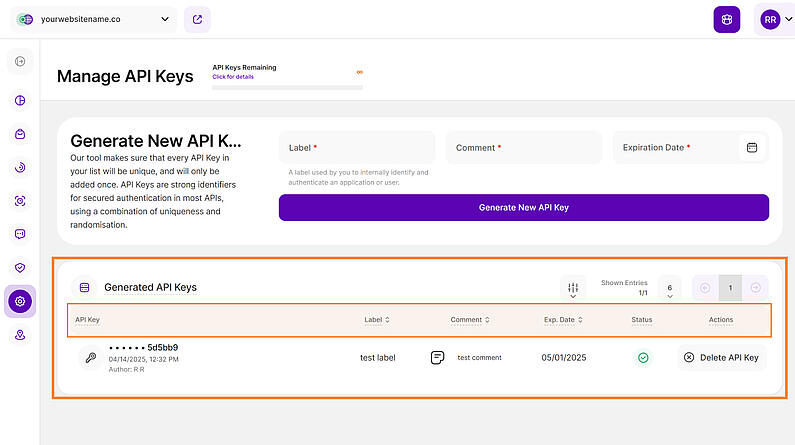The image size is (795, 445).
Task: Delete the 5d5bb9 API key
Action: (x=721, y=357)
